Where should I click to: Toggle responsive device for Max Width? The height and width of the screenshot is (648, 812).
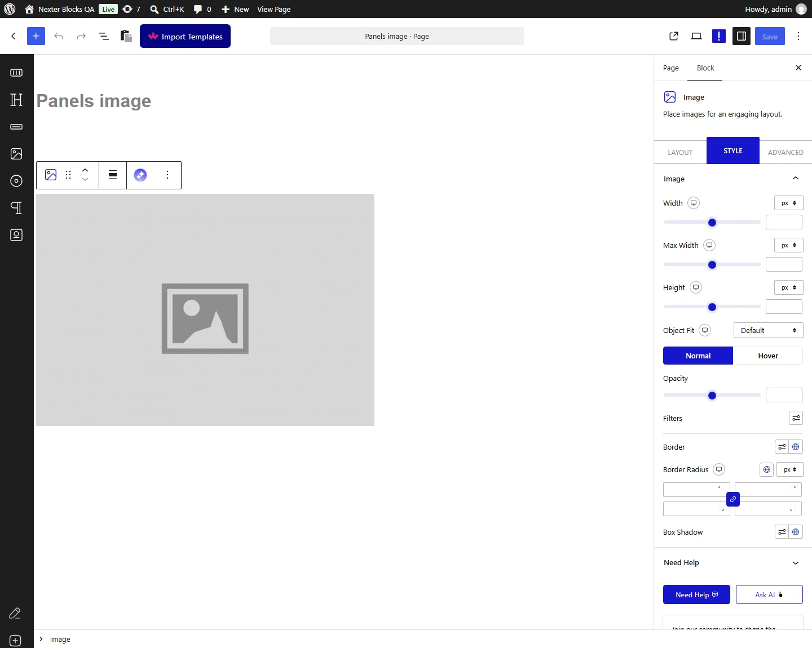point(709,245)
